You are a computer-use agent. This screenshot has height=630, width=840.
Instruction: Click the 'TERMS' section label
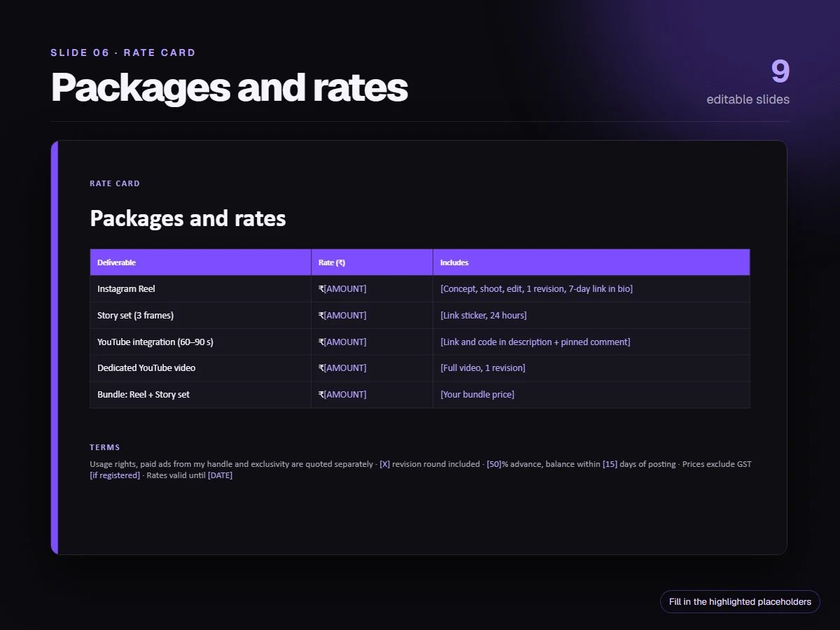tap(105, 447)
